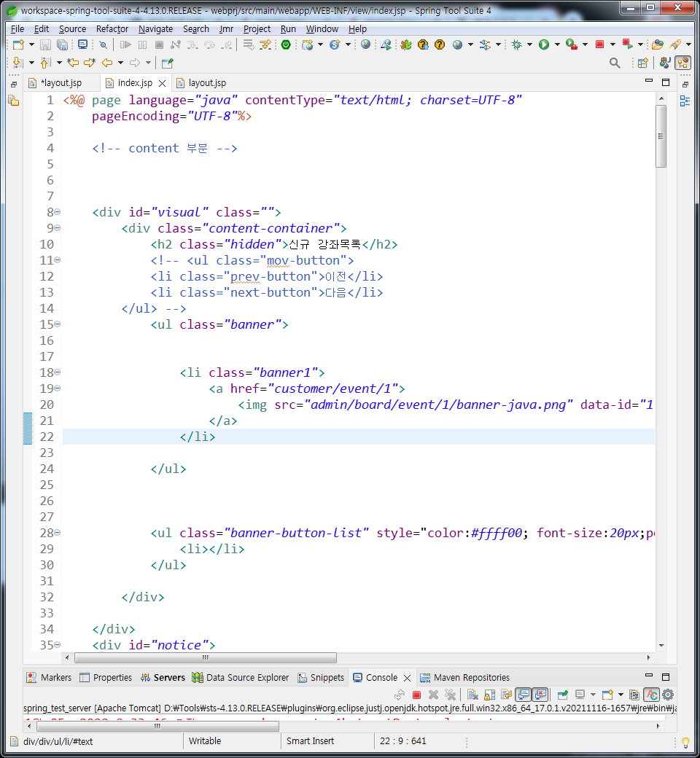Toggle the Spring perspective button
Viewport: 700px width, 758px height.
[x=683, y=63]
